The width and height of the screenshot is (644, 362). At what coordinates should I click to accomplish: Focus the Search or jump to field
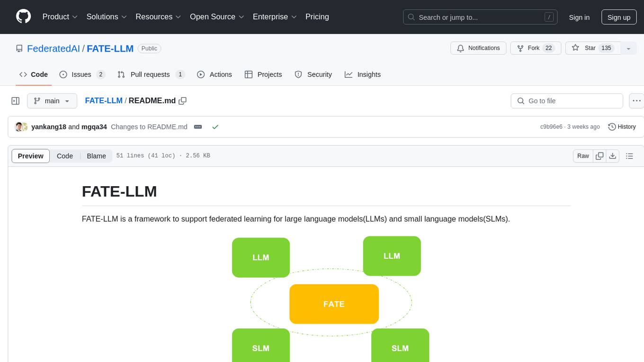tap(480, 17)
